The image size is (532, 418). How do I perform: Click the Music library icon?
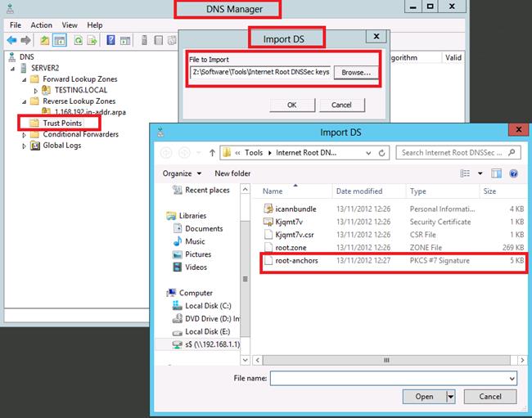[178, 241]
